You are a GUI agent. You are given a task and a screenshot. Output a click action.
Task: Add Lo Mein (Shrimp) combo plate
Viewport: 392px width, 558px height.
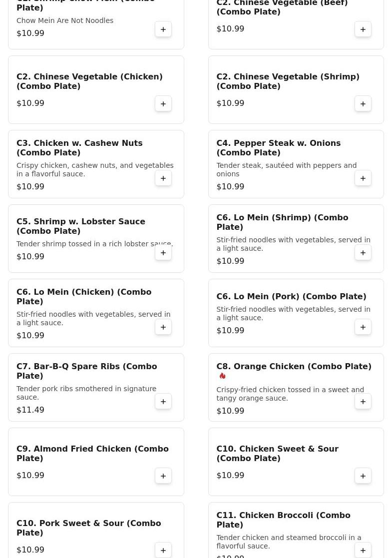[363, 253]
